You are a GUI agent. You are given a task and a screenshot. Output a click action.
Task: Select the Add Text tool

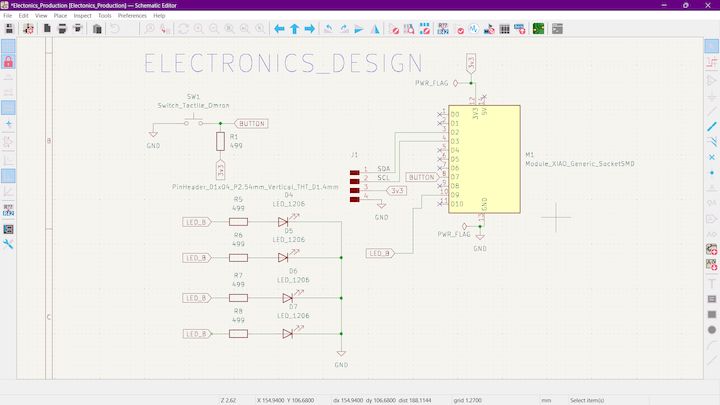[712, 284]
